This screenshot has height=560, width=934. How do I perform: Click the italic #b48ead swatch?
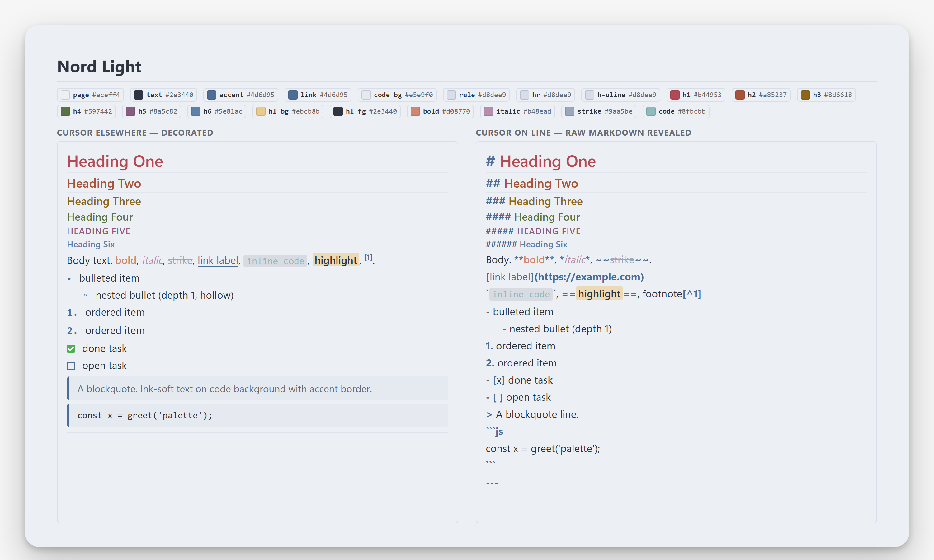517,111
